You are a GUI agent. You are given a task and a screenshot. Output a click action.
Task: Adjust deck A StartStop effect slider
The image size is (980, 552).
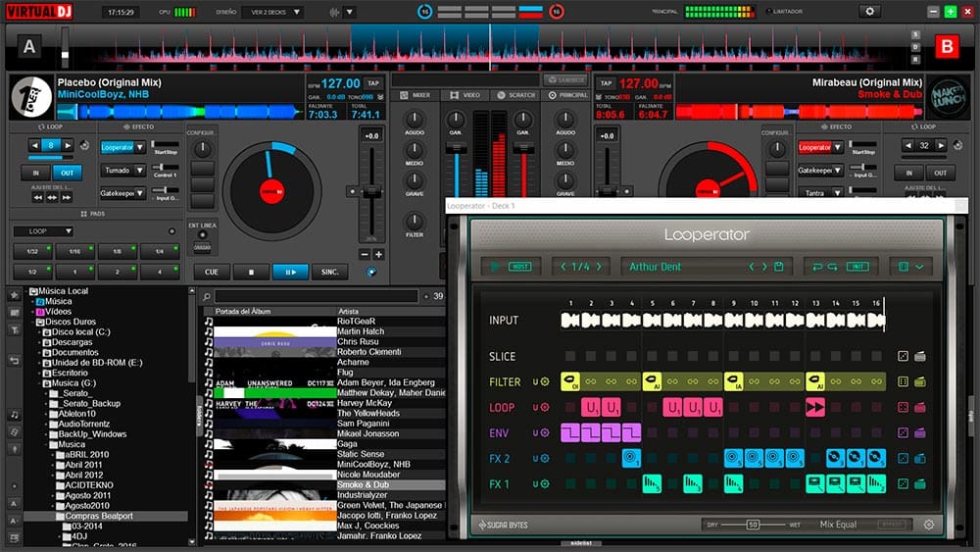coord(165,144)
